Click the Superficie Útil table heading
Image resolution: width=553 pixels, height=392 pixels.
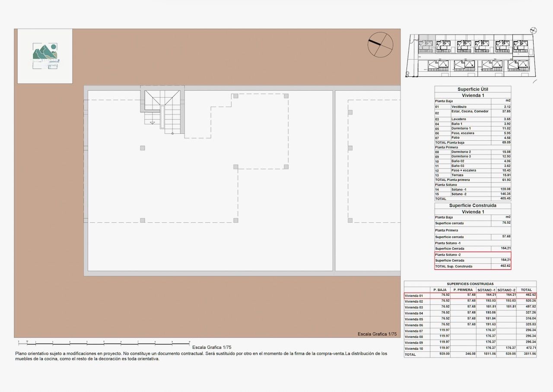[473, 89]
